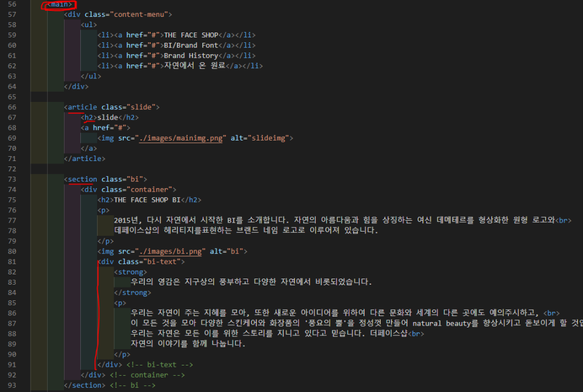Click the h2 "slide" heading text on line 67
583x392 pixels.
[107, 118]
